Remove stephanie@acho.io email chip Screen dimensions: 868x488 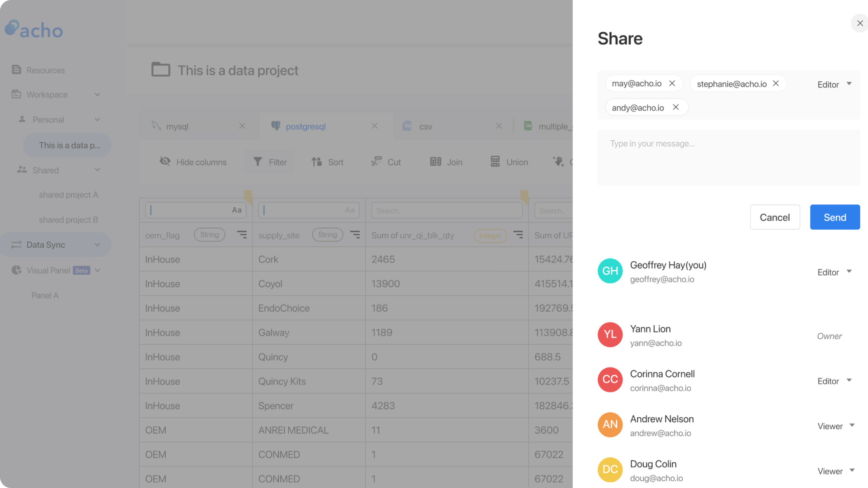coord(776,83)
